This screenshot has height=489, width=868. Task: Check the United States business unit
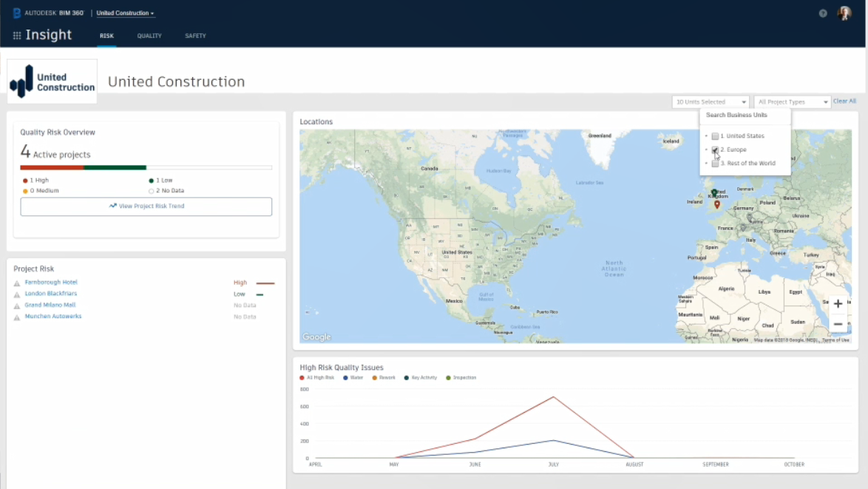pyautogui.click(x=715, y=137)
